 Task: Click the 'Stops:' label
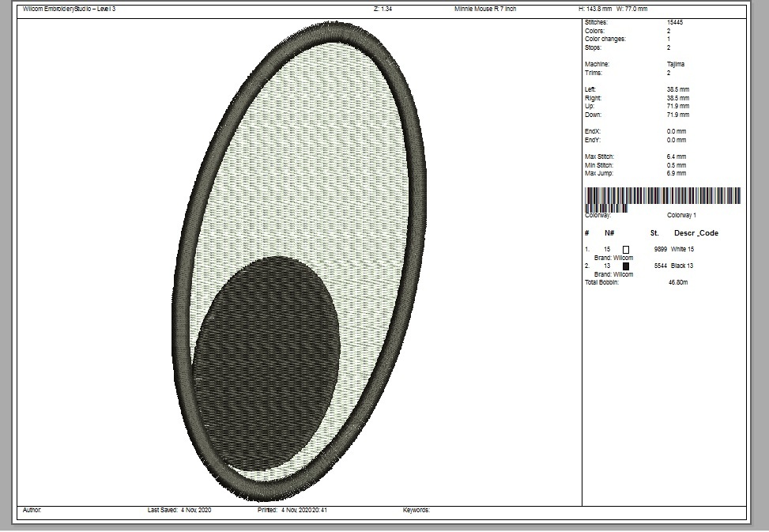tap(593, 47)
